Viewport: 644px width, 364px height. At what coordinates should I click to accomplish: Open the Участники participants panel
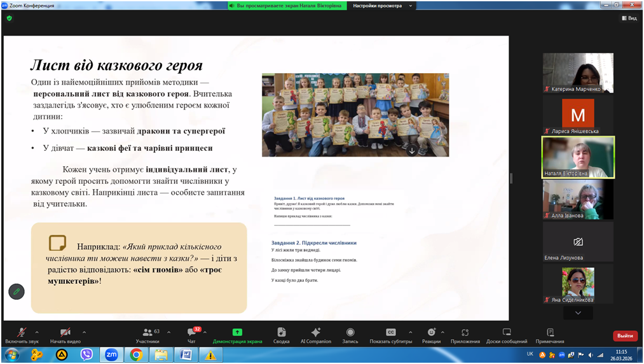[x=147, y=335]
